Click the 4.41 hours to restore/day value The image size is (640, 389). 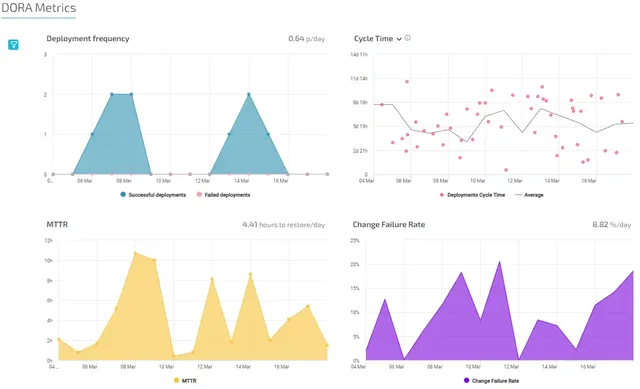pos(284,225)
